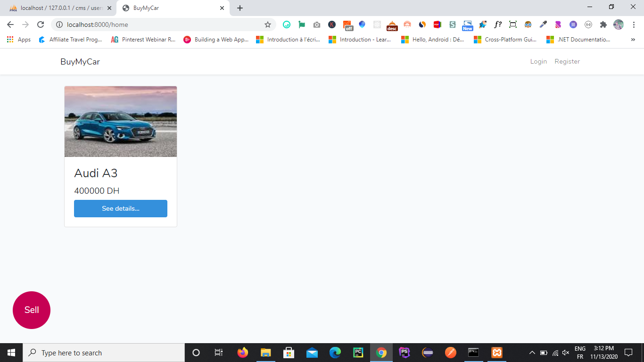The height and width of the screenshot is (362, 644).
Task: Click the orange extension icon labeled off
Action: 347,25
